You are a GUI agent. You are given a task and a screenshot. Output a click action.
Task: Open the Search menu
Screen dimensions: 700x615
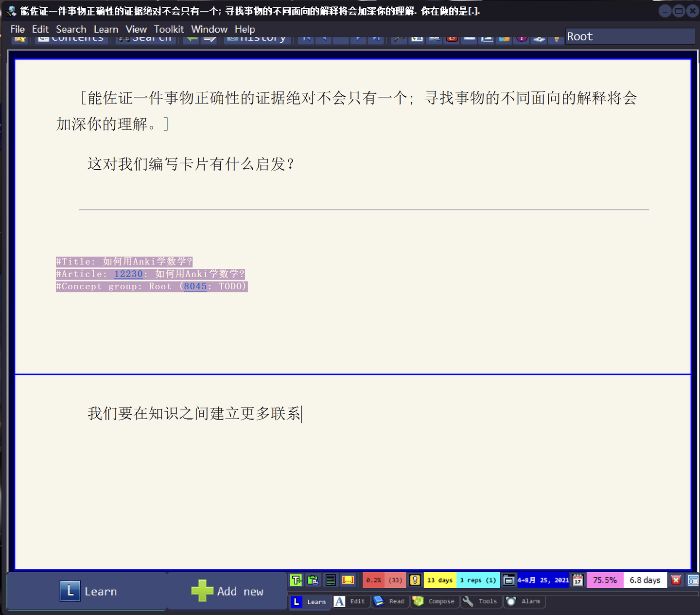pyautogui.click(x=71, y=29)
